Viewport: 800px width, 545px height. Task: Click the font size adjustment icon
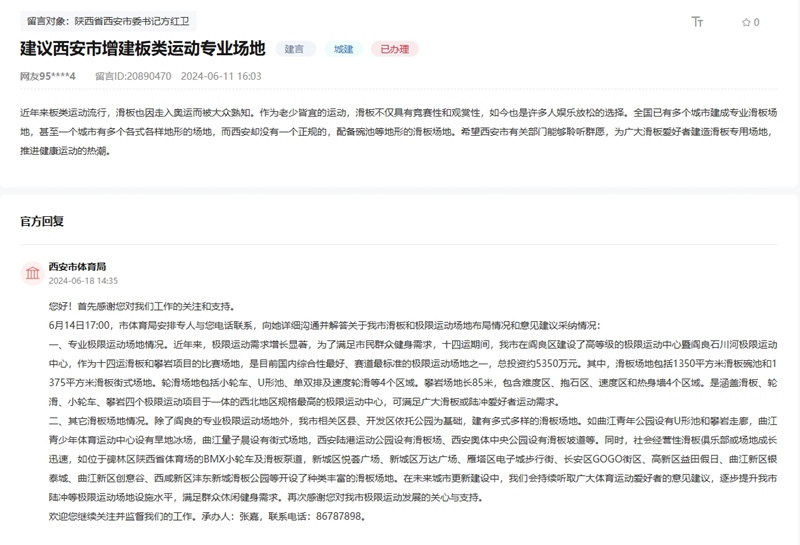pyautogui.click(x=697, y=22)
